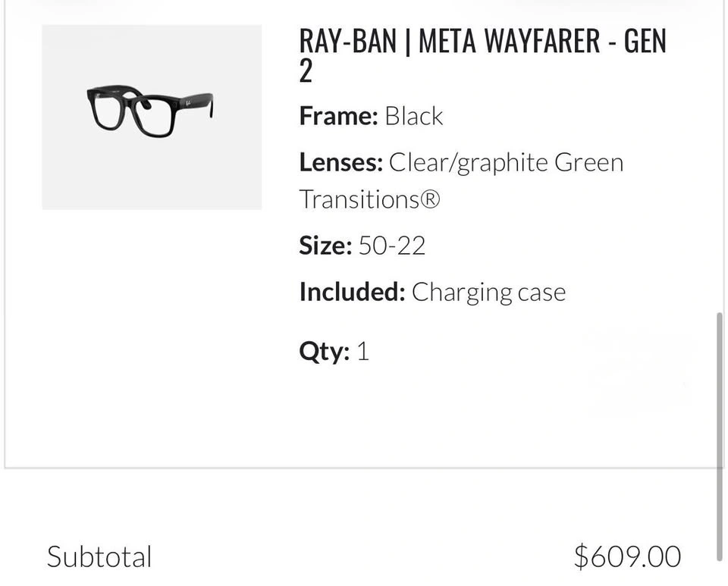Select the quantity value "1"
The image size is (728, 586).
click(362, 351)
